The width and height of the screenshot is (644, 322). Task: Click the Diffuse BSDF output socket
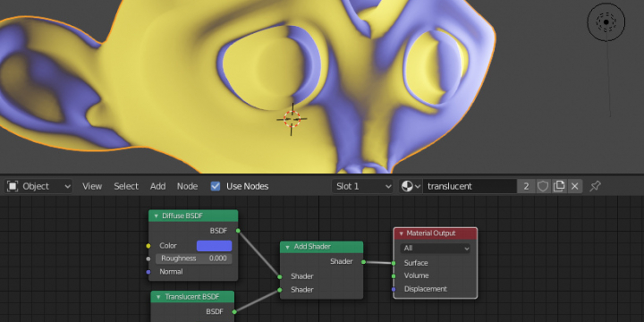click(x=238, y=231)
